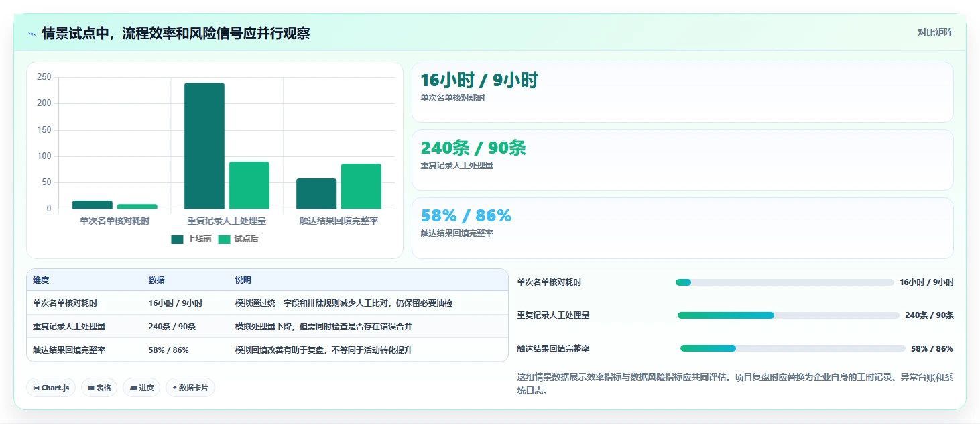
Task: Click the 维度 column header
Action: click(x=41, y=280)
